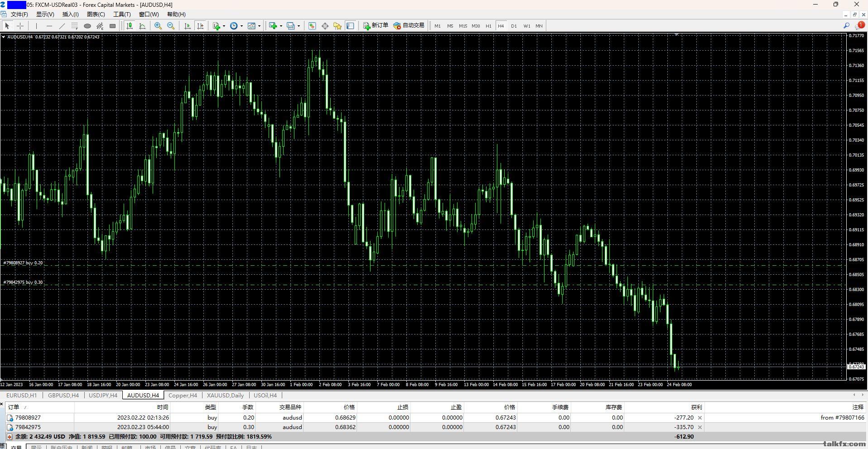The width and height of the screenshot is (868, 449).
Task: Select the Crosshair tool
Action: [x=20, y=26]
